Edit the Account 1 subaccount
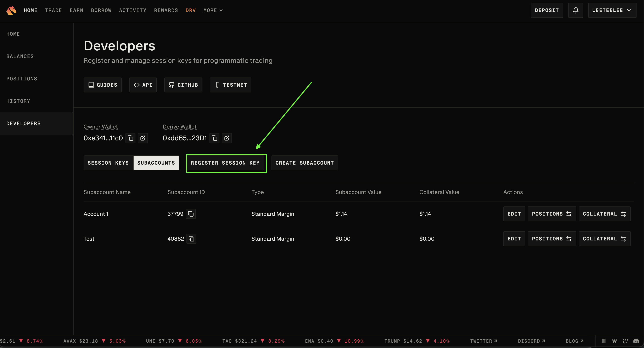644x348 pixels. pos(514,214)
